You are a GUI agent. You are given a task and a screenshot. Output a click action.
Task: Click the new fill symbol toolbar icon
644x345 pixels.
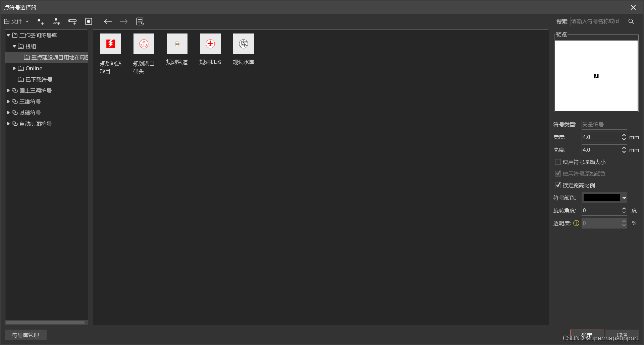(89, 22)
